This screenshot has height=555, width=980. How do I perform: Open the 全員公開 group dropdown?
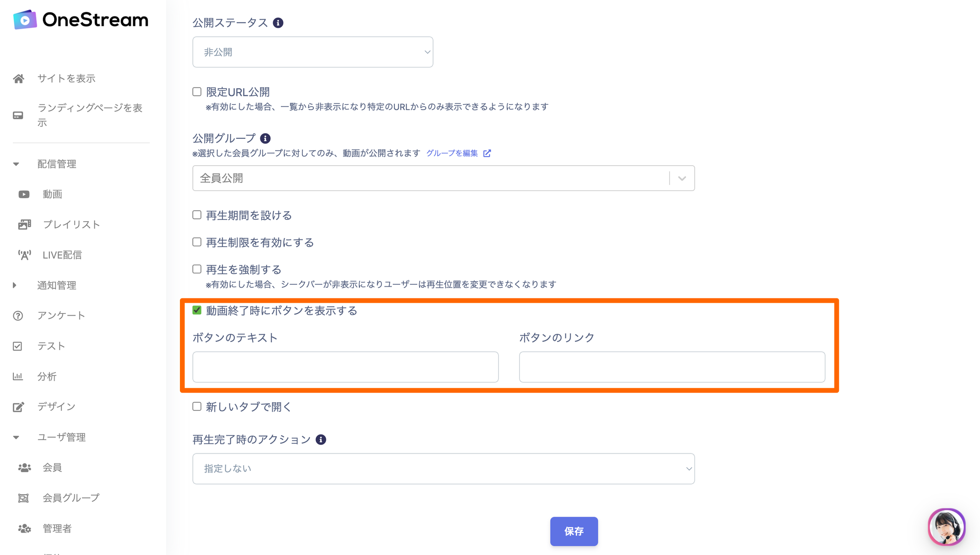coord(443,178)
